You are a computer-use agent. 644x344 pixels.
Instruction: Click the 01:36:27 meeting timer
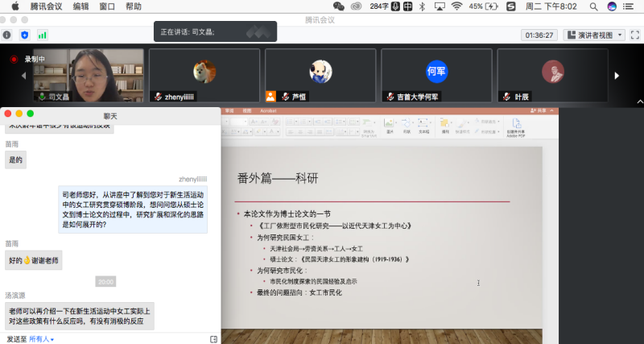point(539,35)
